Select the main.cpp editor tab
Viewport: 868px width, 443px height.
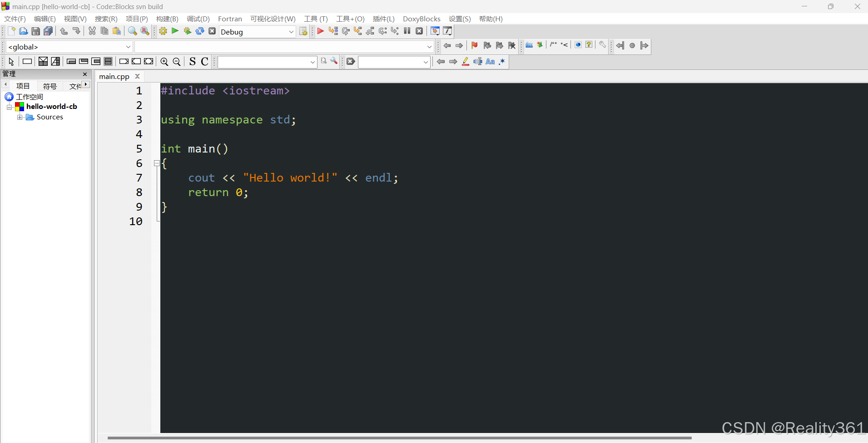(x=114, y=77)
